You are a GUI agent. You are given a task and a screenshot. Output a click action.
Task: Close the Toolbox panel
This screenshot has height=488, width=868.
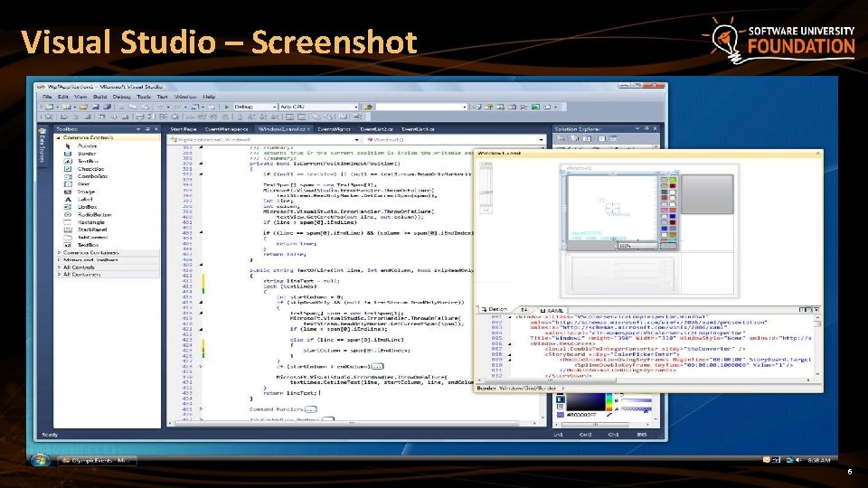coord(156,129)
